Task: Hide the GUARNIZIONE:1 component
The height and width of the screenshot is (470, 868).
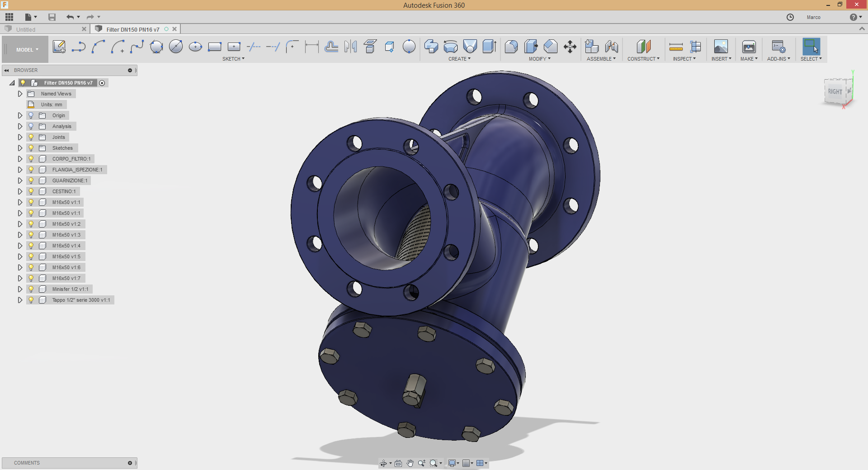Action: 31,180
